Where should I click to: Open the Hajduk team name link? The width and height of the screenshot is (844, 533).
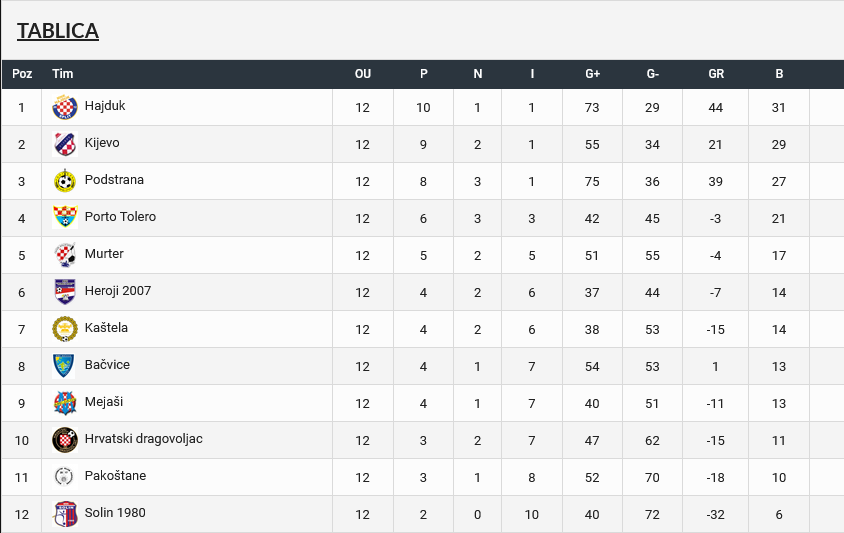click(105, 106)
